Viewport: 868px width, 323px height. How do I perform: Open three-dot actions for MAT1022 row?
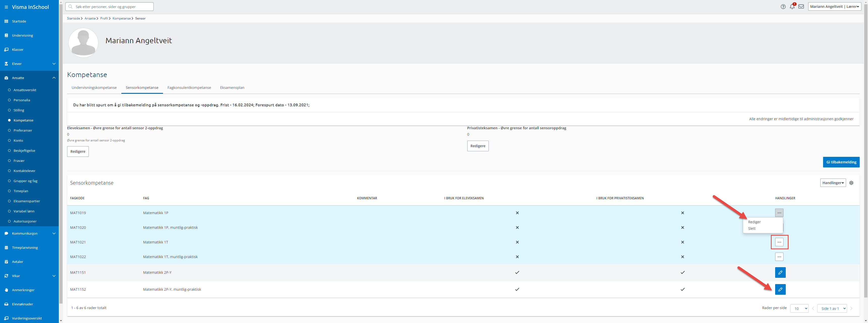click(779, 257)
